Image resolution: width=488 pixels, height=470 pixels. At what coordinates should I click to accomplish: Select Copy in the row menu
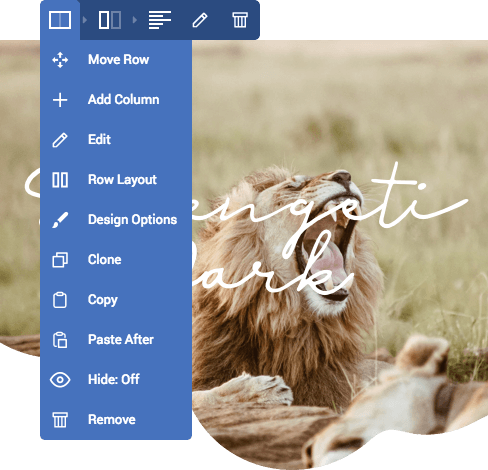pyautogui.click(x=116, y=300)
